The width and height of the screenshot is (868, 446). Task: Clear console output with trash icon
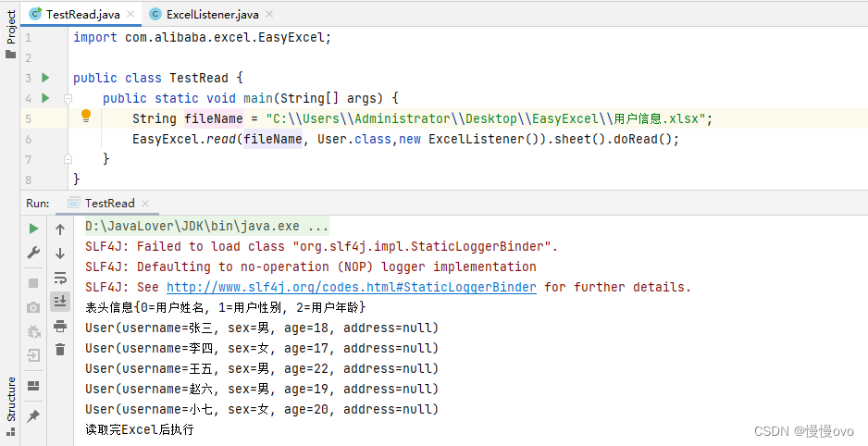(60, 349)
